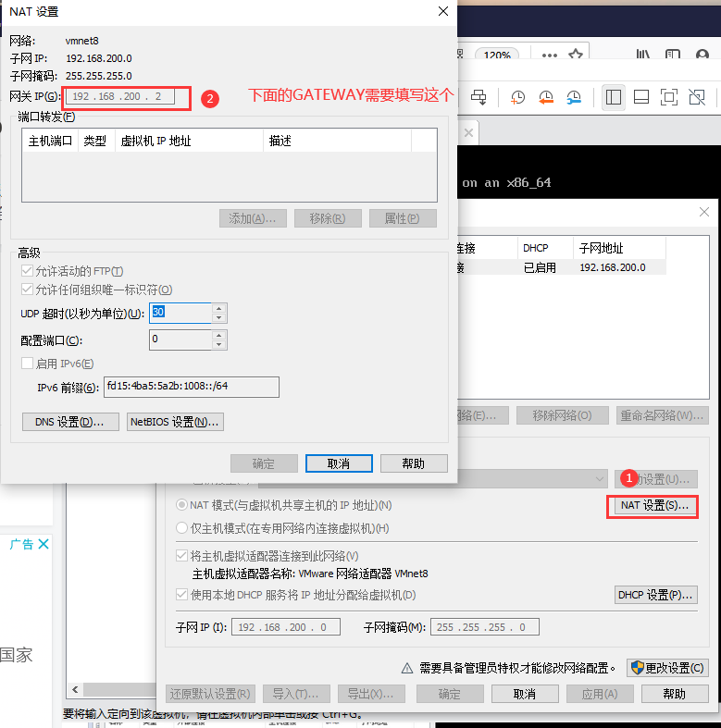Click 属性(P) port forwarding button
The image size is (721, 728).
click(403, 218)
